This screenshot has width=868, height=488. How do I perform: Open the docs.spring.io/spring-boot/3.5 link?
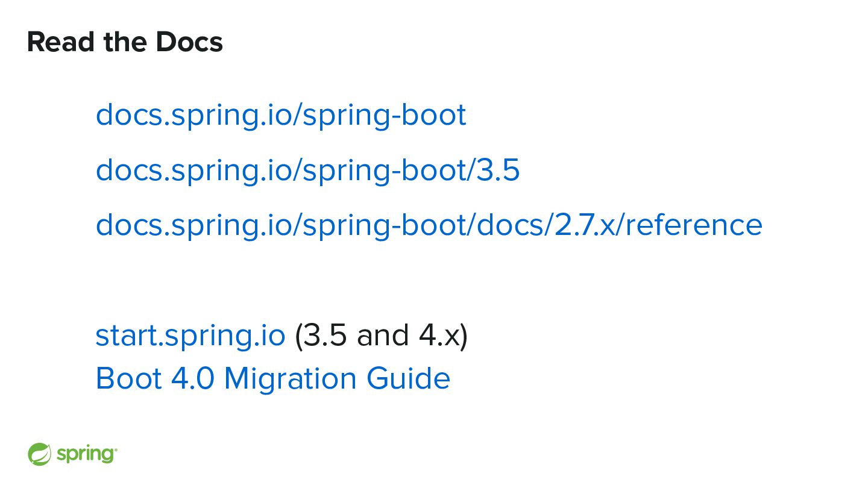click(x=307, y=170)
